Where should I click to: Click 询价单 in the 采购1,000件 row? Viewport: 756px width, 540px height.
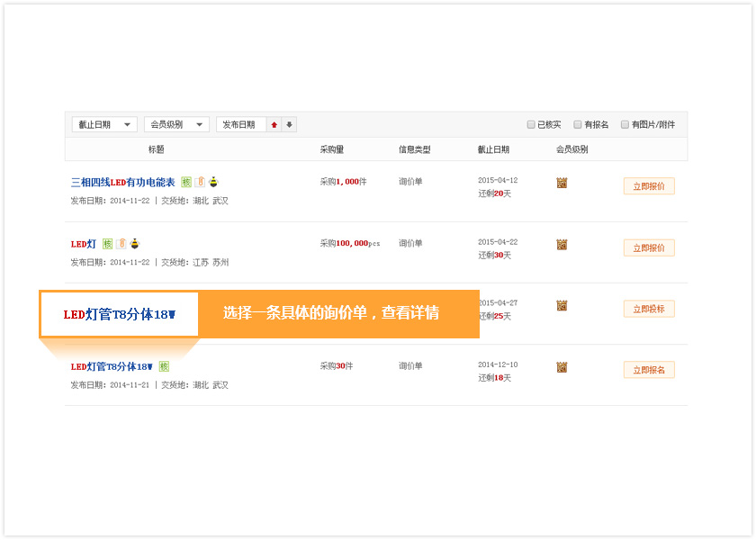click(x=410, y=182)
